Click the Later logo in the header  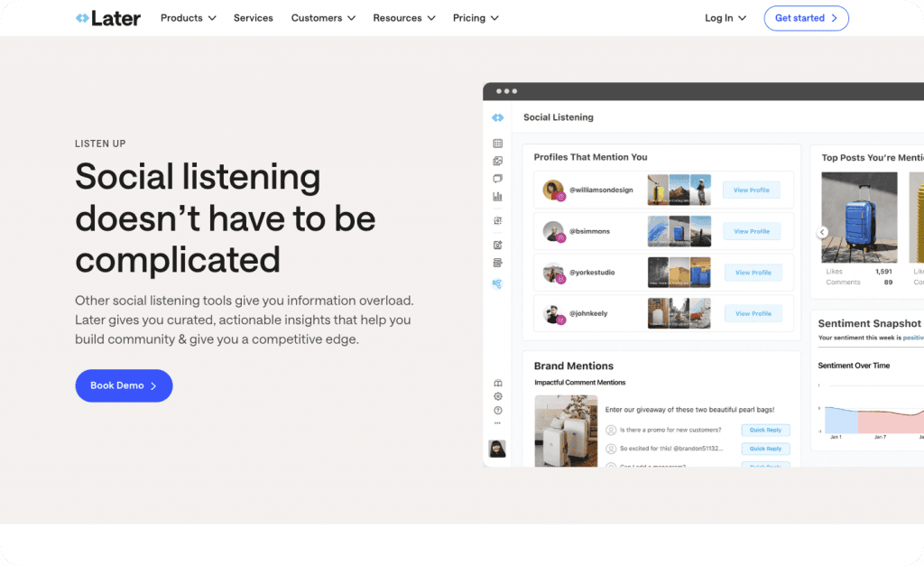[108, 18]
